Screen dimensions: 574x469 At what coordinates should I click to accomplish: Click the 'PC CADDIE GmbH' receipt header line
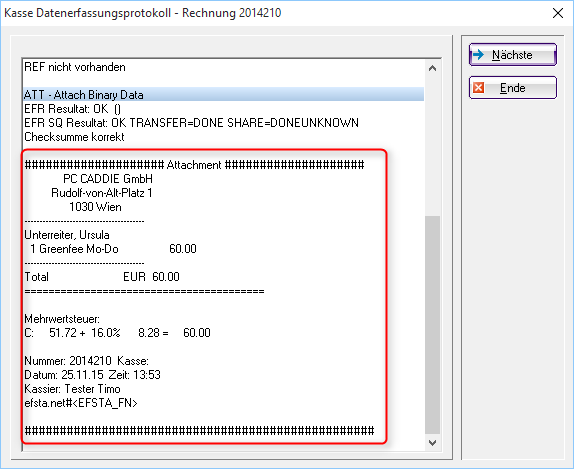pyautogui.click(x=108, y=179)
